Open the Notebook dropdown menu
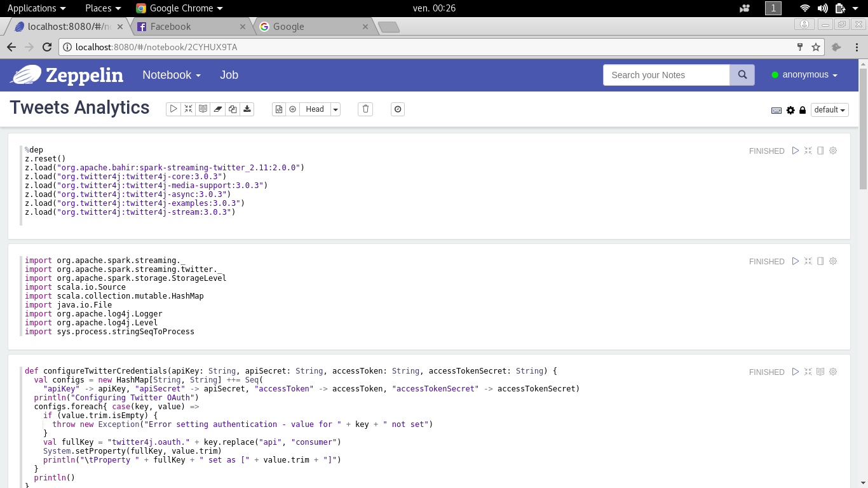 (172, 75)
